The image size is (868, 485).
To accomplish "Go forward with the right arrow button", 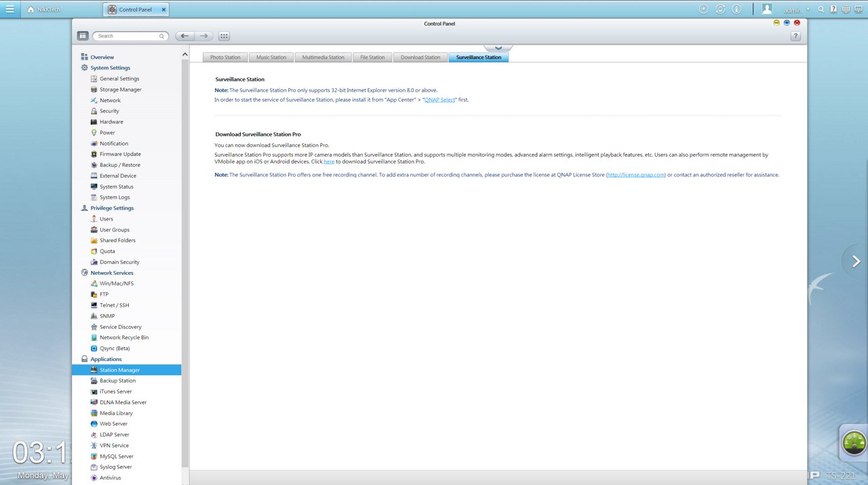I will (203, 36).
